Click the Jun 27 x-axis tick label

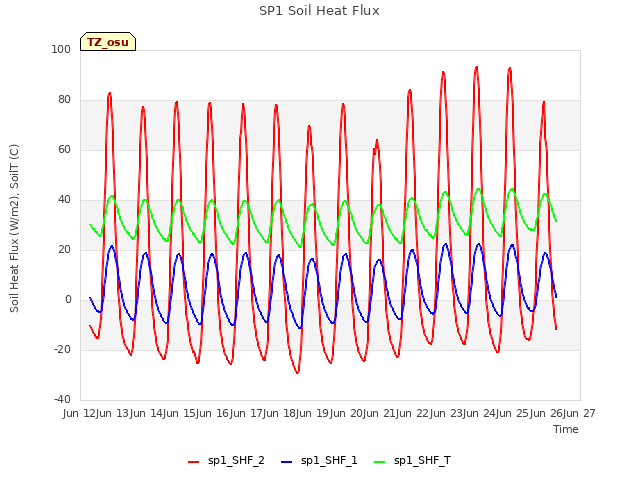point(580,413)
